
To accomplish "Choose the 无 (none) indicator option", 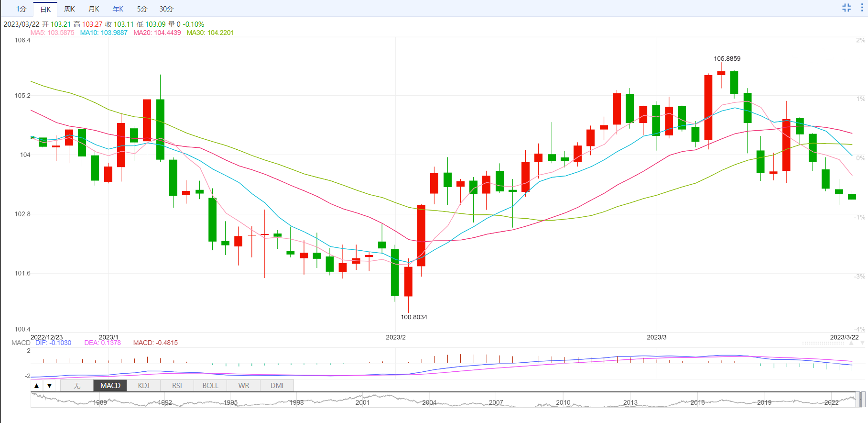I will 77,386.
